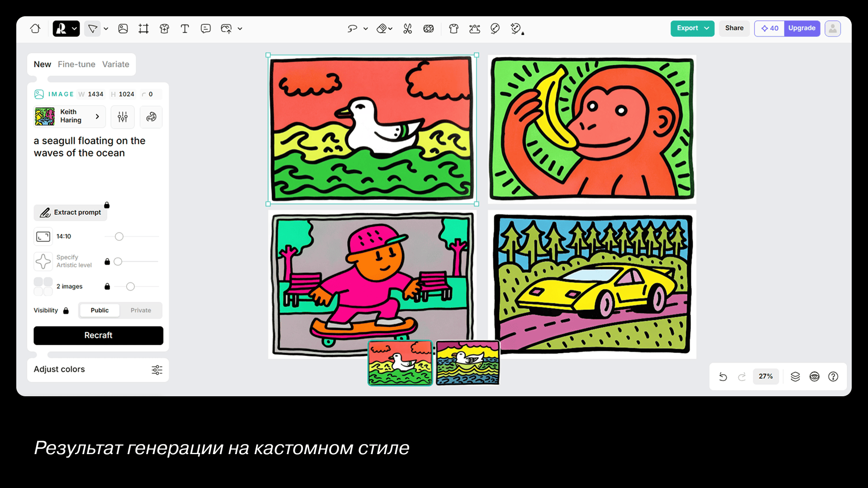Choose the image generation tool icon

[x=123, y=28]
